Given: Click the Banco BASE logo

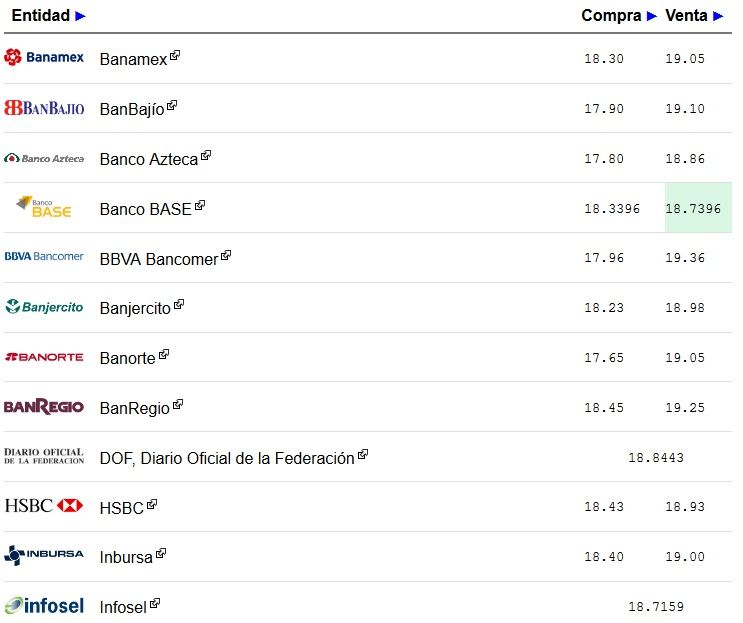Looking at the screenshot, I should (44, 207).
